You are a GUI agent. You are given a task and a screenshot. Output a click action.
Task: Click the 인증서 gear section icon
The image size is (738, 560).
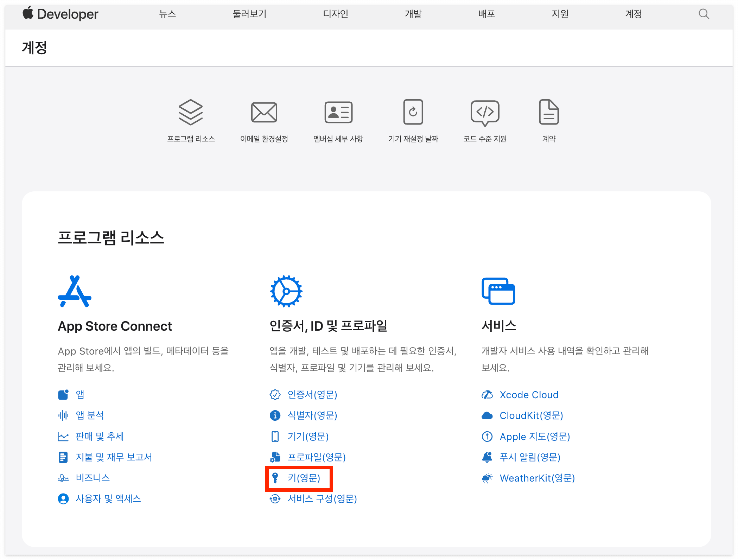[286, 291]
